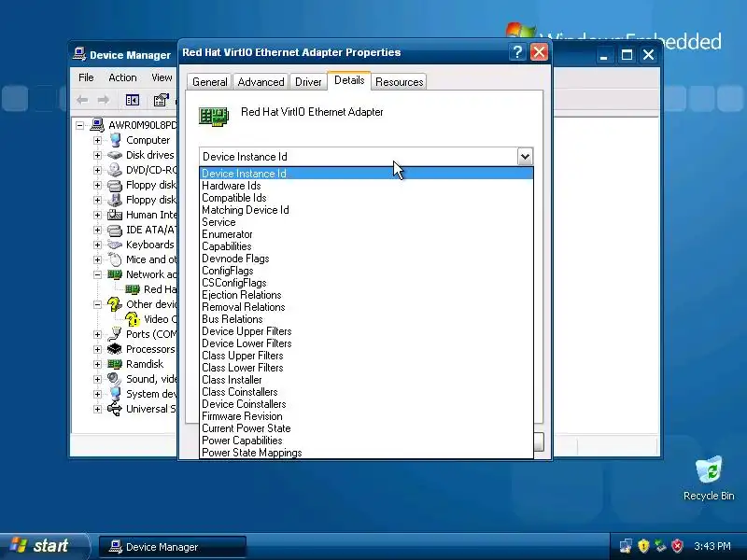The image size is (747, 560).
Task: Select the Processors icon in tree
Action: (x=115, y=349)
